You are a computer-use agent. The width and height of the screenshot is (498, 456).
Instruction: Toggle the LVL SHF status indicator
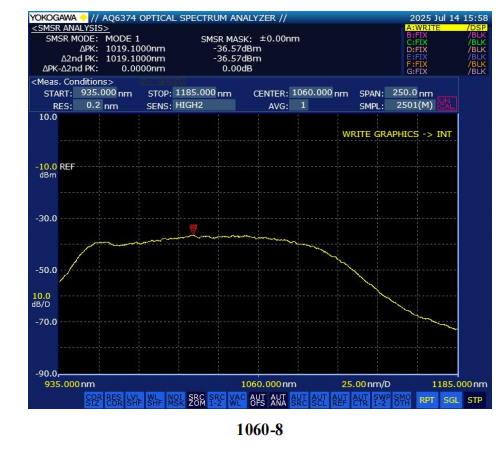135,400
